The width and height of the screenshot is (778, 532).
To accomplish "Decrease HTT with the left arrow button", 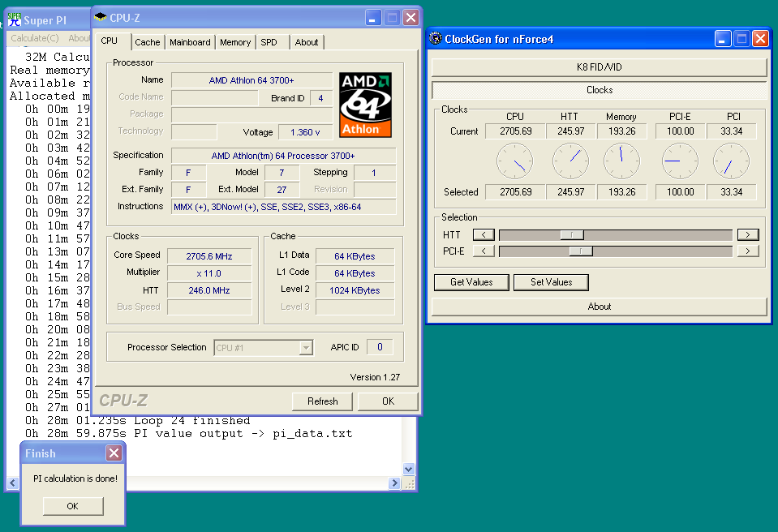I will pos(484,234).
